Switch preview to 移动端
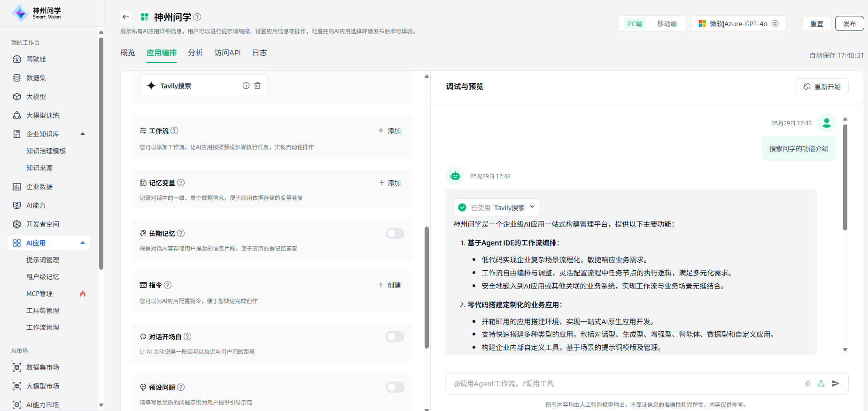 pos(667,23)
